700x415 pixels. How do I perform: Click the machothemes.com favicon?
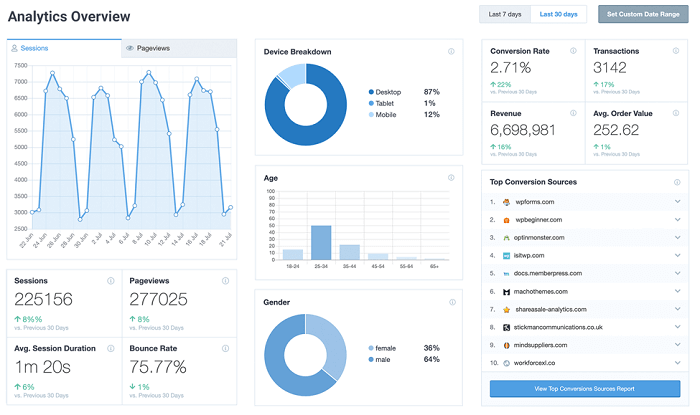[x=506, y=292]
